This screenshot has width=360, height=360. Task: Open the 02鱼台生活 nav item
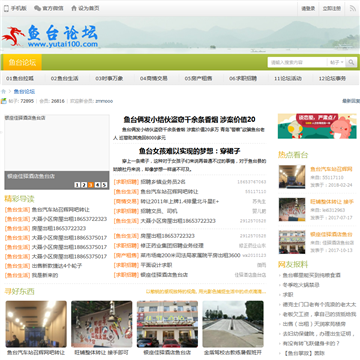(x=65, y=79)
